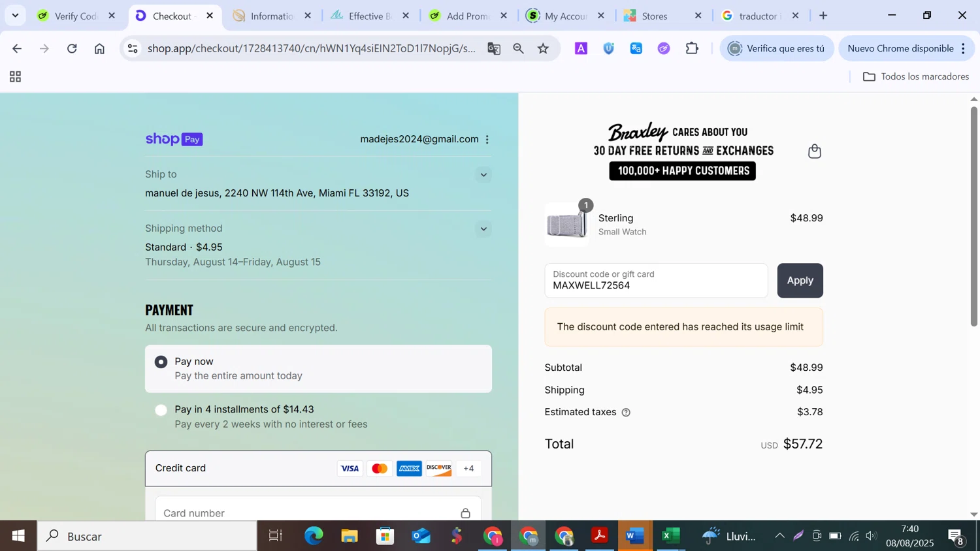Open the shopping bag cart icon
This screenshot has width=980, height=551.
pos(815,151)
